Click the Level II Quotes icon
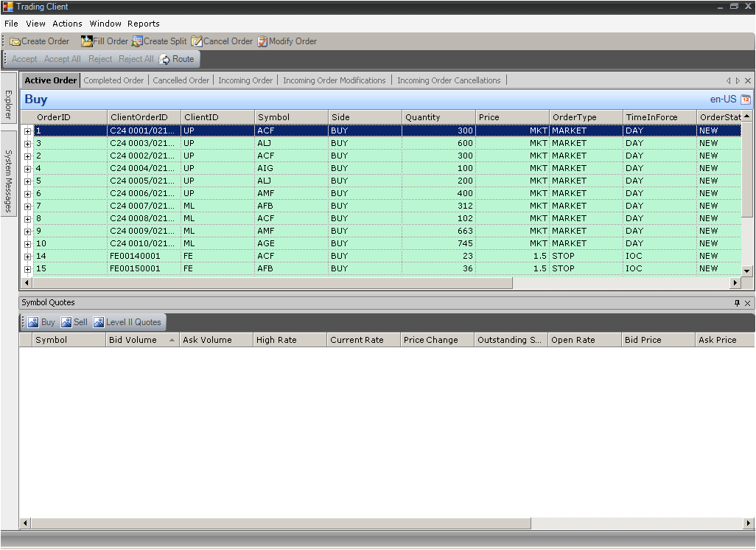The width and height of the screenshot is (756, 550). pyautogui.click(x=99, y=322)
